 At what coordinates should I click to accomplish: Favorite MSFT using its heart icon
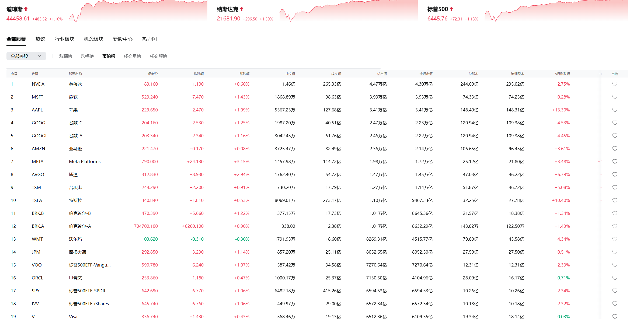(x=615, y=97)
